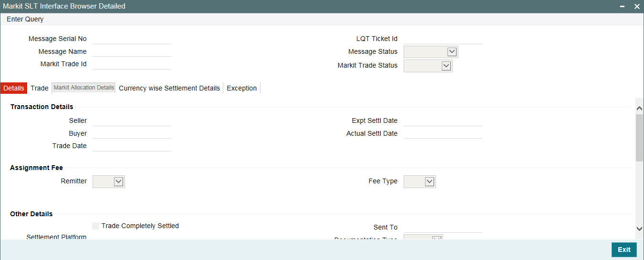
Task: Open the Markit Allocation Details tab
Action: pos(84,88)
